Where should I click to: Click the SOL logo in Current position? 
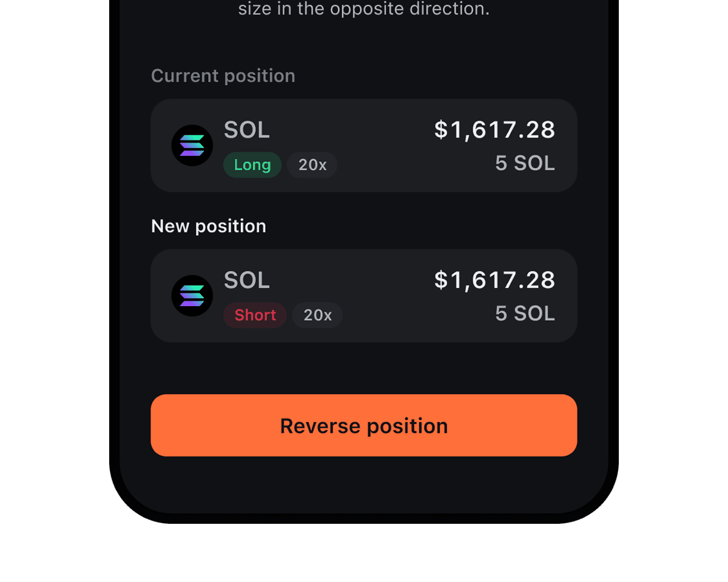click(x=192, y=145)
